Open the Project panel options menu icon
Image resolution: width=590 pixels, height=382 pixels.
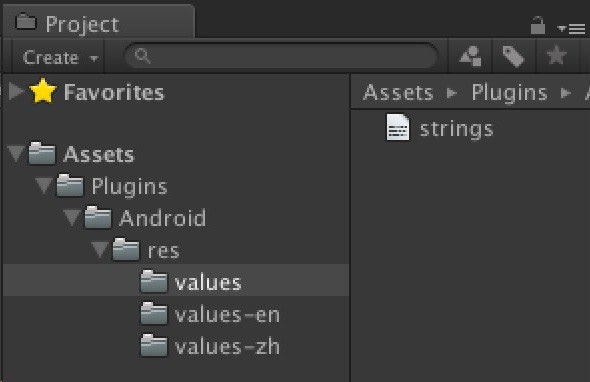point(571,29)
